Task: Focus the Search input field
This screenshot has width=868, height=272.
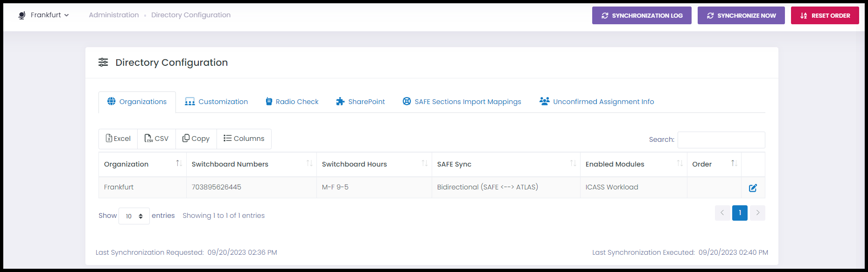Action: (x=721, y=140)
